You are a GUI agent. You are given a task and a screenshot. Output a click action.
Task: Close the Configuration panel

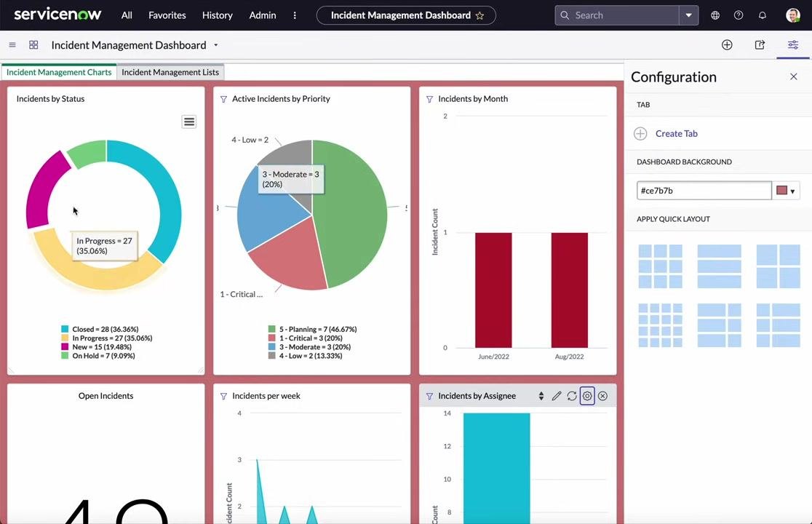[793, 76]
